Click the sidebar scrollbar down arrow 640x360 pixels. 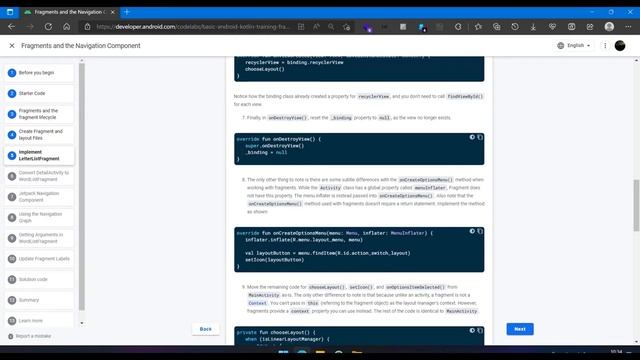pos(82,323)
